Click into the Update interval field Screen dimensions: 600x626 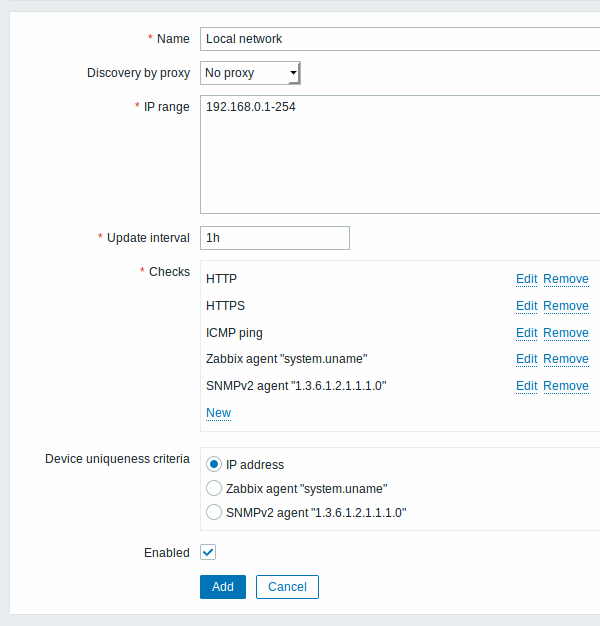(275, 238)
